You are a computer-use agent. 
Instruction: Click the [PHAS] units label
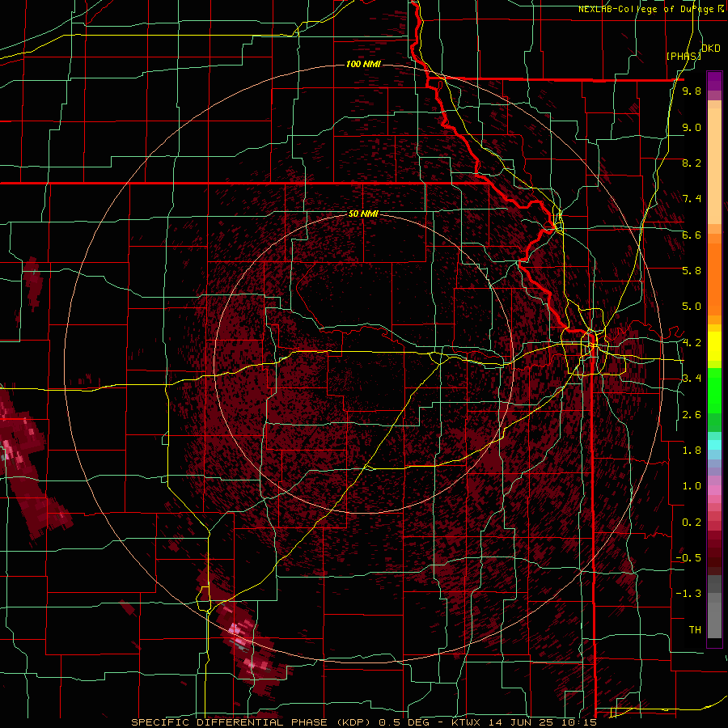click(684, 56)
